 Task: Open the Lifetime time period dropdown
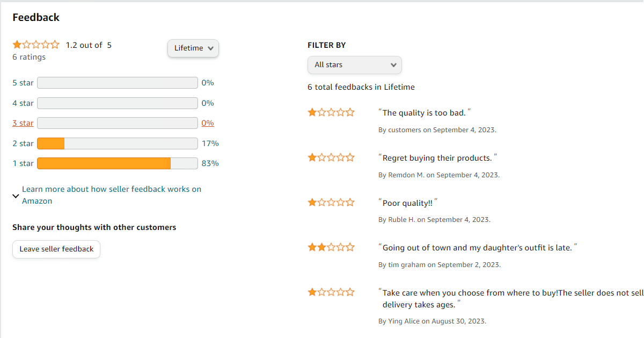click(193, 48)
